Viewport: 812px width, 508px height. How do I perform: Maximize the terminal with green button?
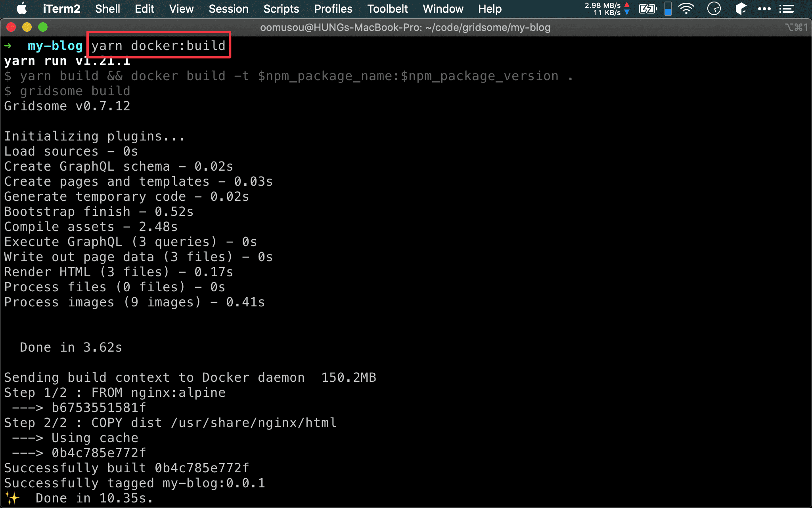point(43,27)
